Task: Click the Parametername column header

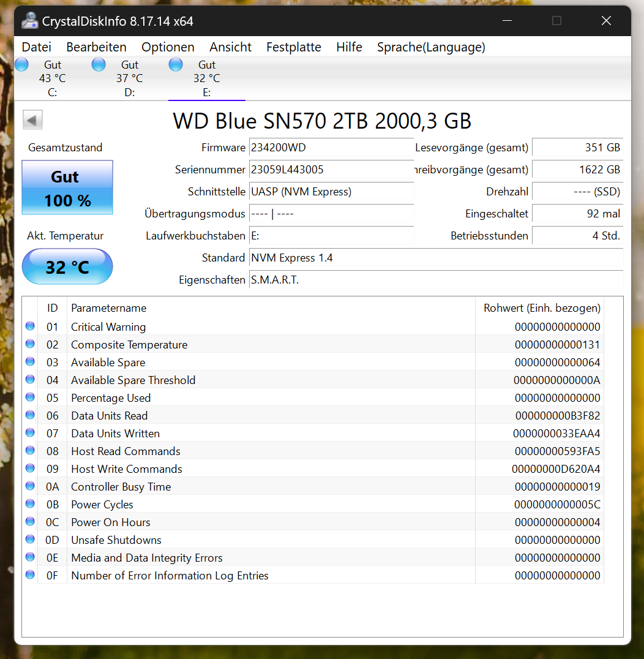Action: (x=271, y=308)
